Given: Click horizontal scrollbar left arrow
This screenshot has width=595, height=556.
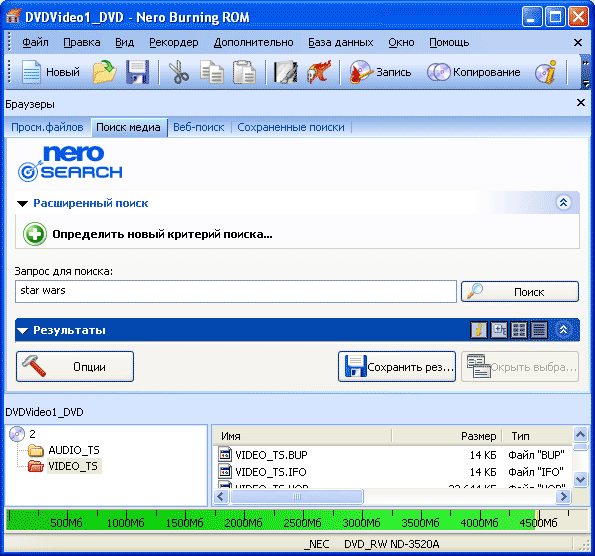Looking at the screenshot, I should tap(221, 496).
